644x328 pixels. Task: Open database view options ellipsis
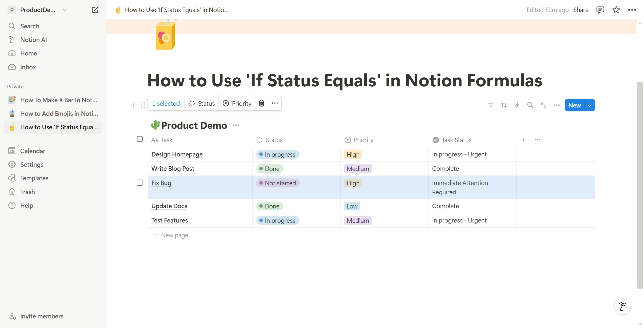coord(557,105)
